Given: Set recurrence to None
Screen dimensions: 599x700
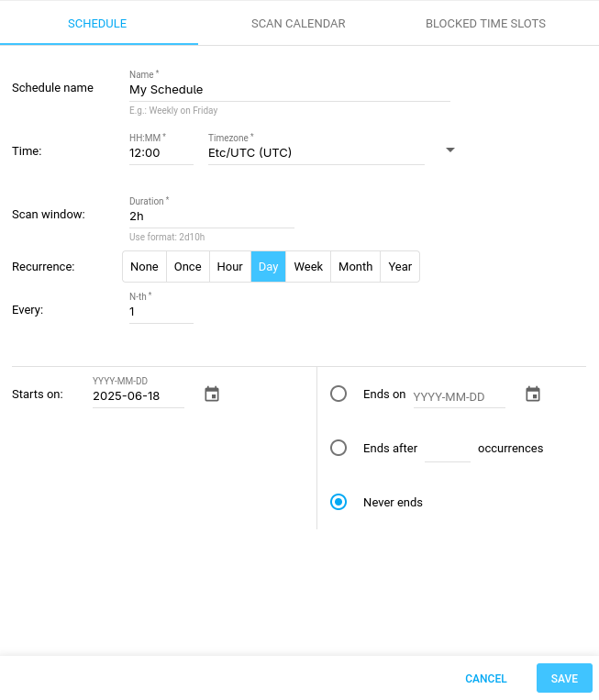Looking at the screenshot, I should click(144, 267).
